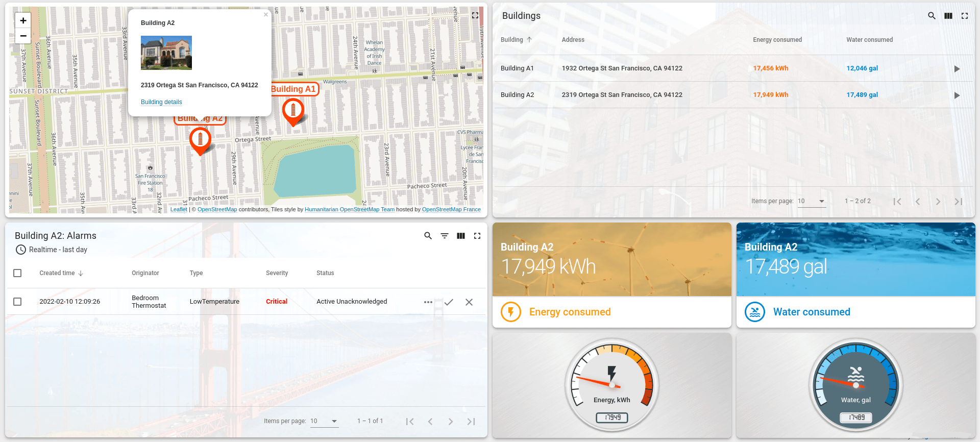This screenshot has width=980, height=442.
Task: Acknowledge the LowTemperature alarm
Action: click(449, 302)
